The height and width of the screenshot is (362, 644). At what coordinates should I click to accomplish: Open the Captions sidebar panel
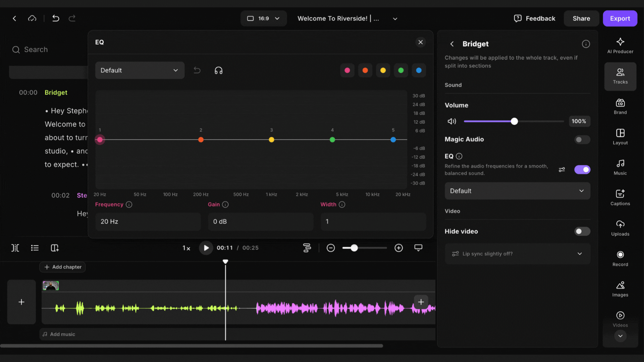[620, 197]
